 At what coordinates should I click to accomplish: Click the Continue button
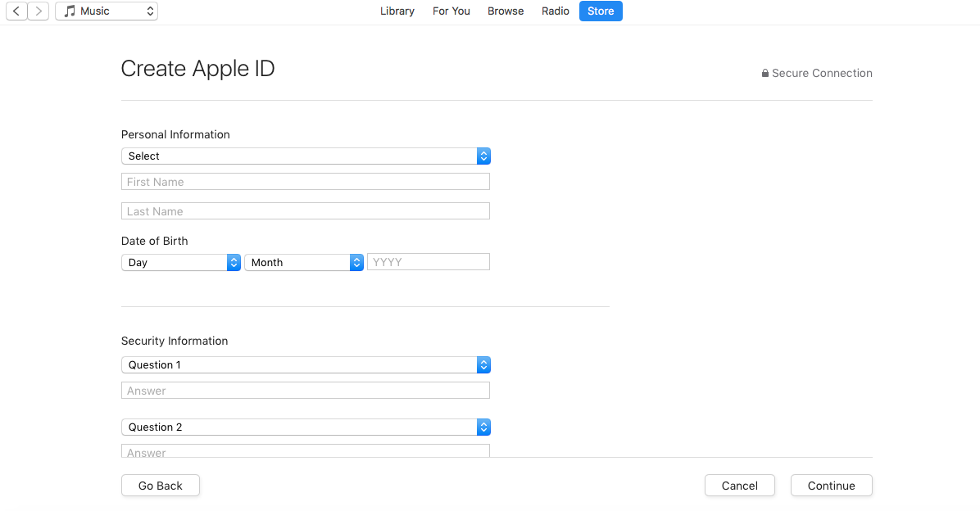tap(831, 486)
